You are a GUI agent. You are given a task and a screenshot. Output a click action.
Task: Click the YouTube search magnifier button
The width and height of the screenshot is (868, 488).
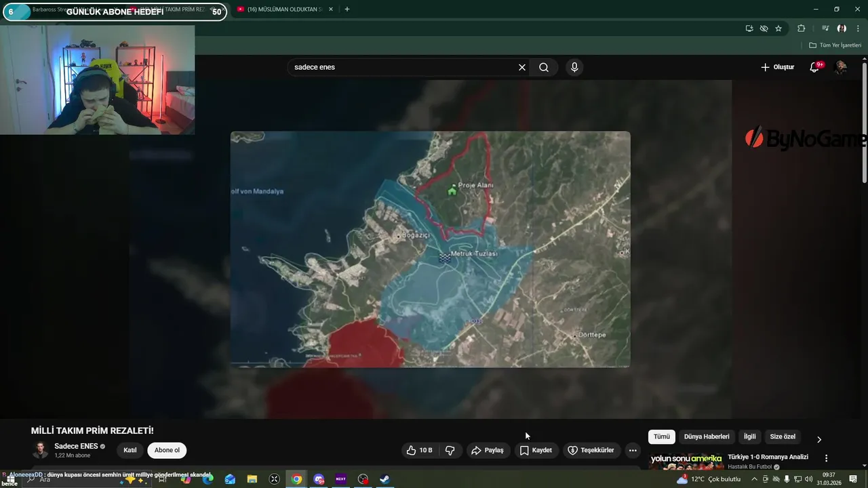click(x=544, y=67)
